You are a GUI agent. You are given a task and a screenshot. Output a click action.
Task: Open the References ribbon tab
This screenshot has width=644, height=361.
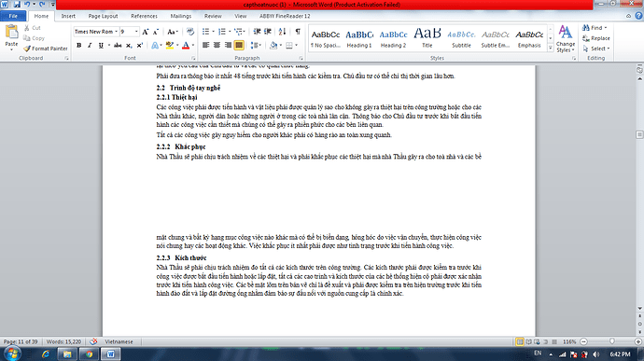(144, 16)
